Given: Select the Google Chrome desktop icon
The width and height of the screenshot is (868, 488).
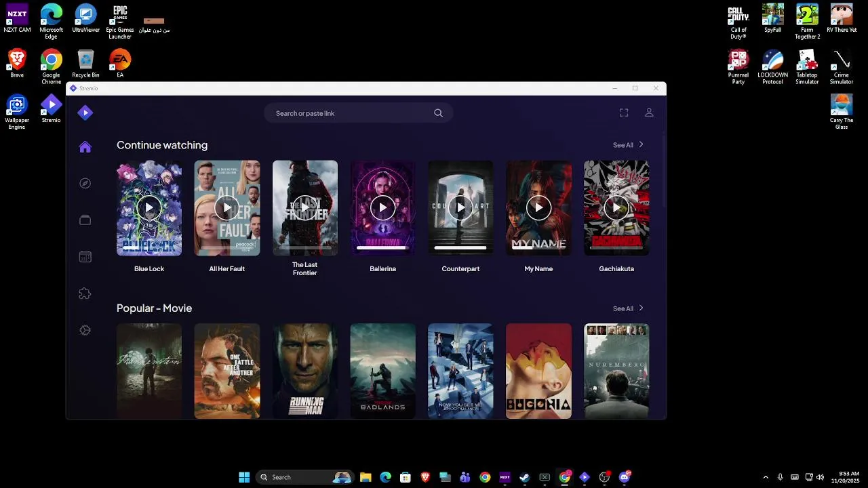Looking at the screenshot, I should [x=51, y=66].
